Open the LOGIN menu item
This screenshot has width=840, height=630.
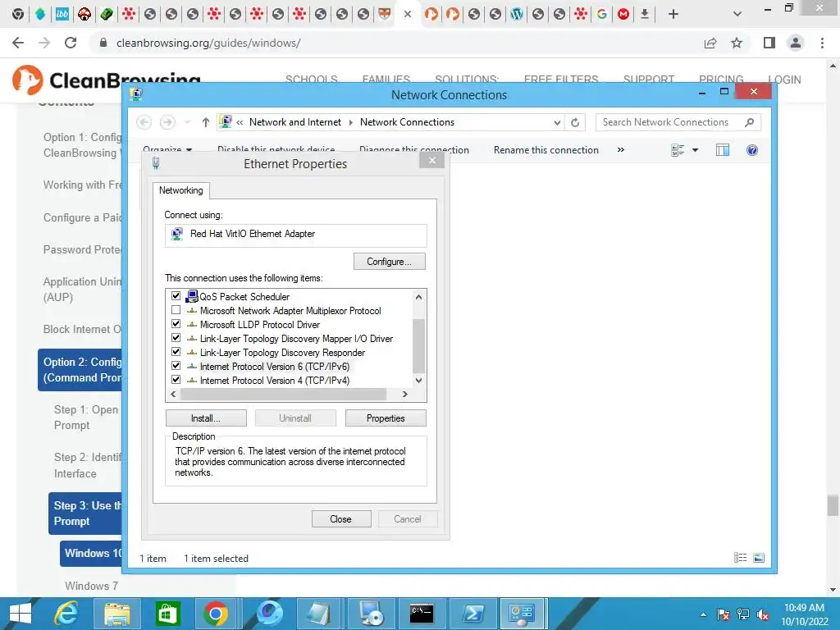click(784, 80)
